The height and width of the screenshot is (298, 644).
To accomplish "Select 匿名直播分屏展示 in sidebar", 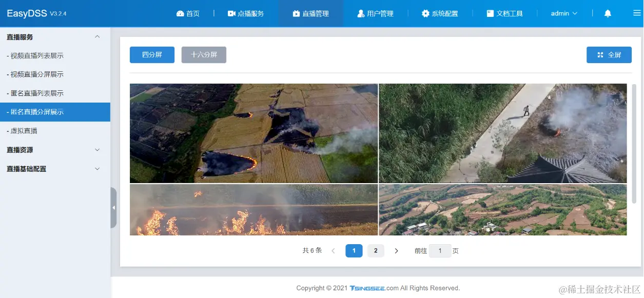I will [55, 112].
